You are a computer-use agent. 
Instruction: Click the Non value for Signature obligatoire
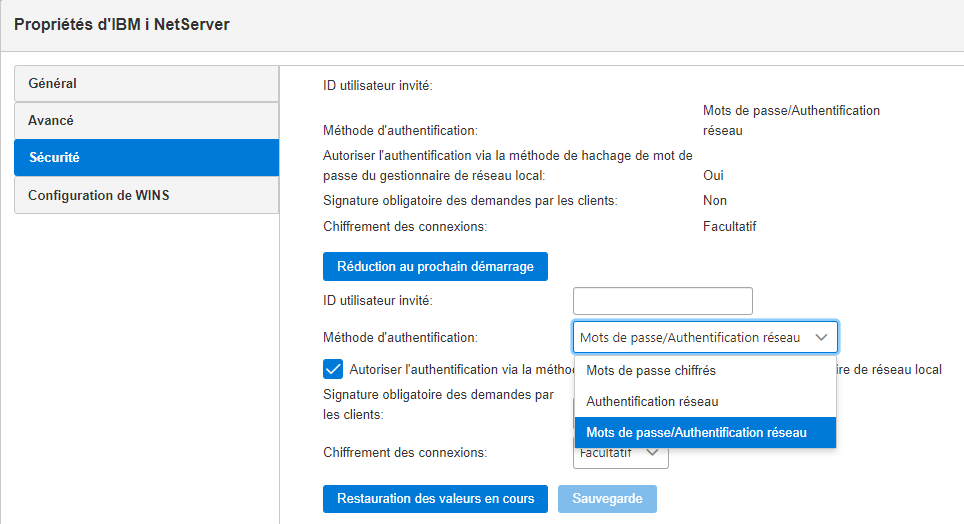pyautogui.click(x=715, y=200)
